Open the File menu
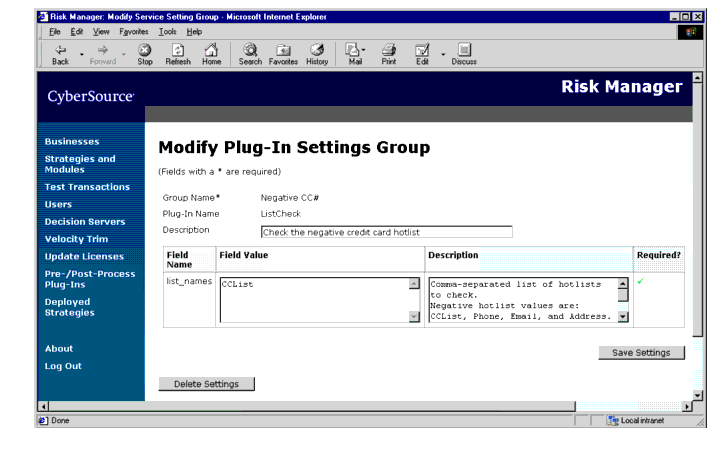 click(55, 32)
